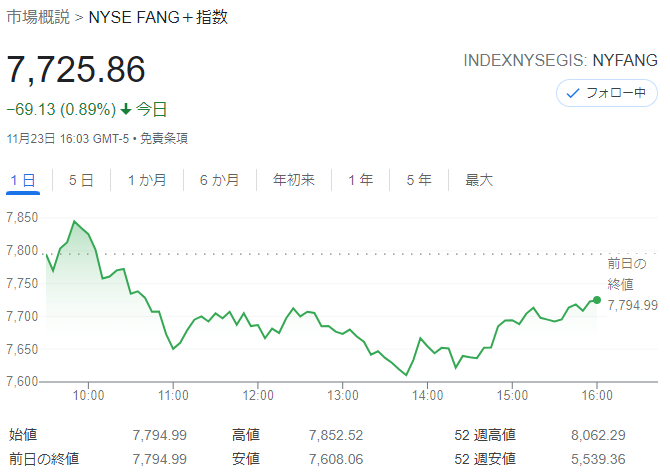Viewport: 670px width, 476px height.
Task: Show the 6か月 chart range
Action: (x=220, y=180)
